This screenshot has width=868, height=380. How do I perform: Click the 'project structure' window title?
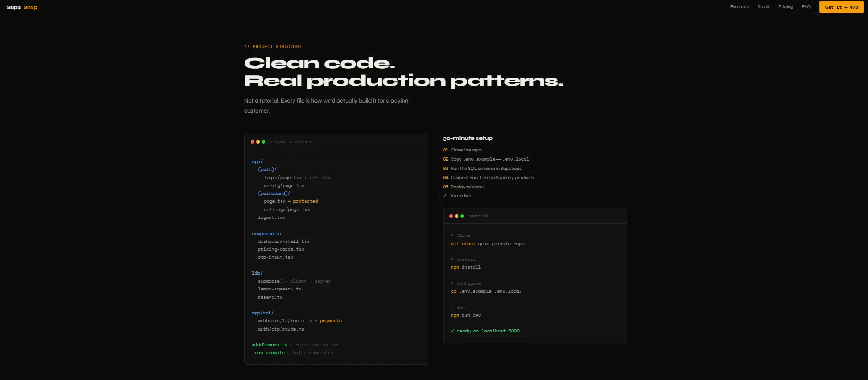(291, 142)
